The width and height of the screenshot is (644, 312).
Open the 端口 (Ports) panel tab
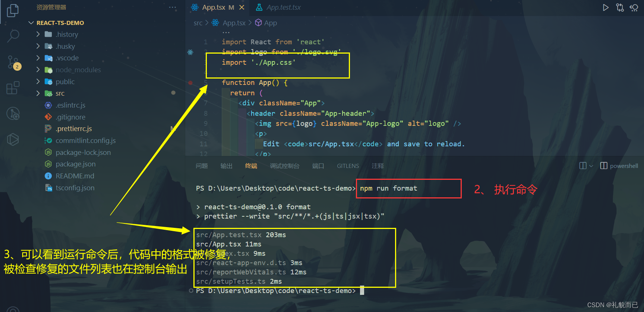click(x=318, y=166)
